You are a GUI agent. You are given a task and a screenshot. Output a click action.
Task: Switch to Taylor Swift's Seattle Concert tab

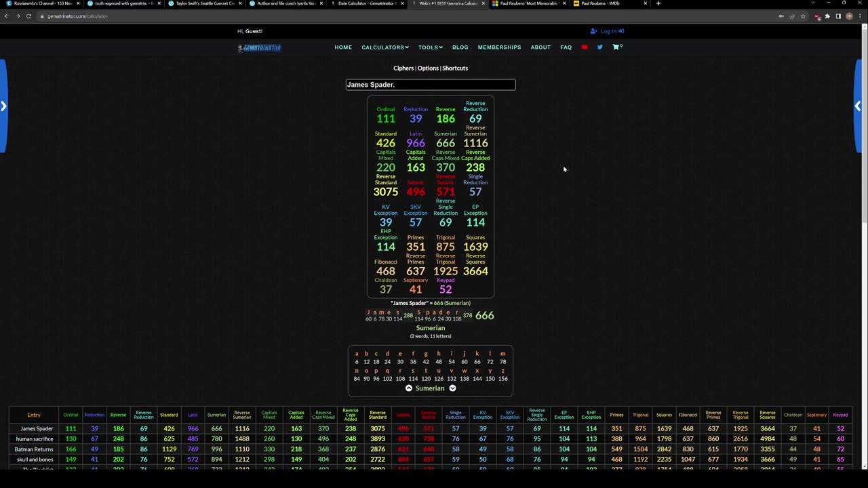pos(205,3)
